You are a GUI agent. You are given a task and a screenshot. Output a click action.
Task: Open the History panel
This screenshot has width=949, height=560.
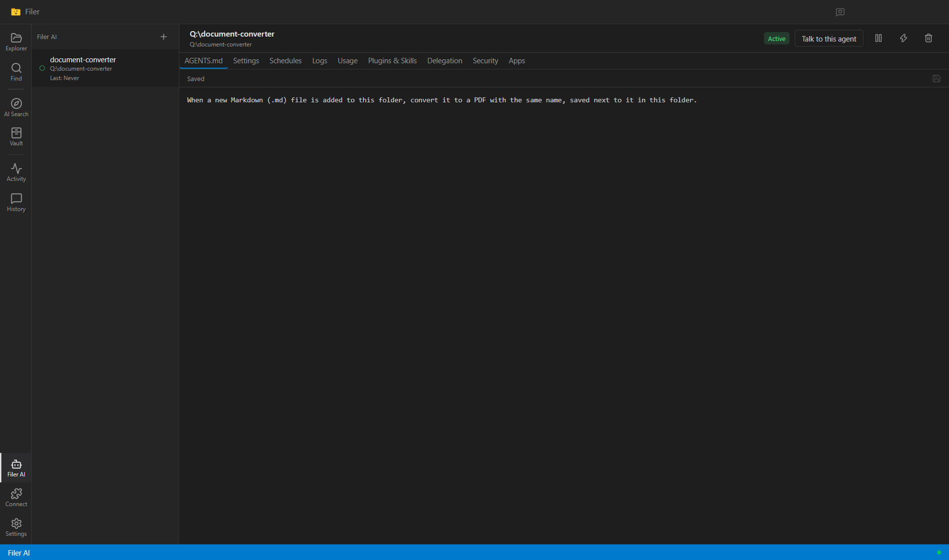16,203
